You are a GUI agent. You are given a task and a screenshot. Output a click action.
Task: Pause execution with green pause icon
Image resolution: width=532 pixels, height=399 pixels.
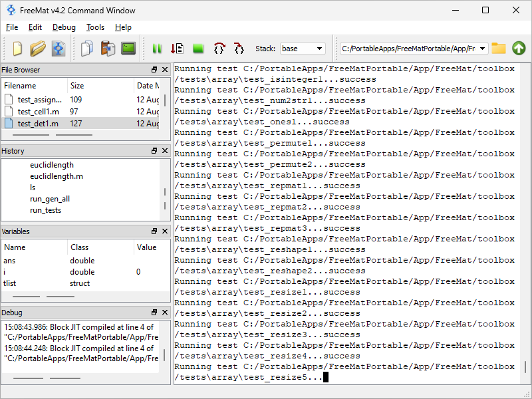point(158,49)
